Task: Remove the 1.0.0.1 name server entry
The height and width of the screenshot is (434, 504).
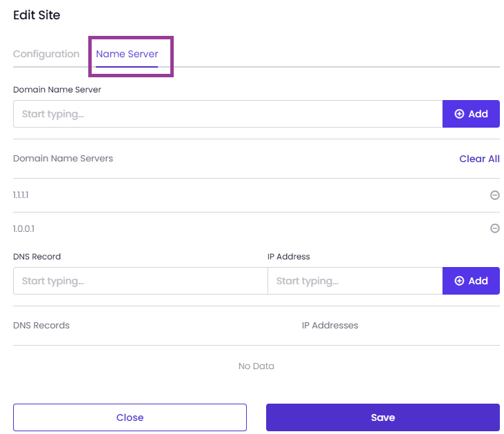Action: click(494, 228)
